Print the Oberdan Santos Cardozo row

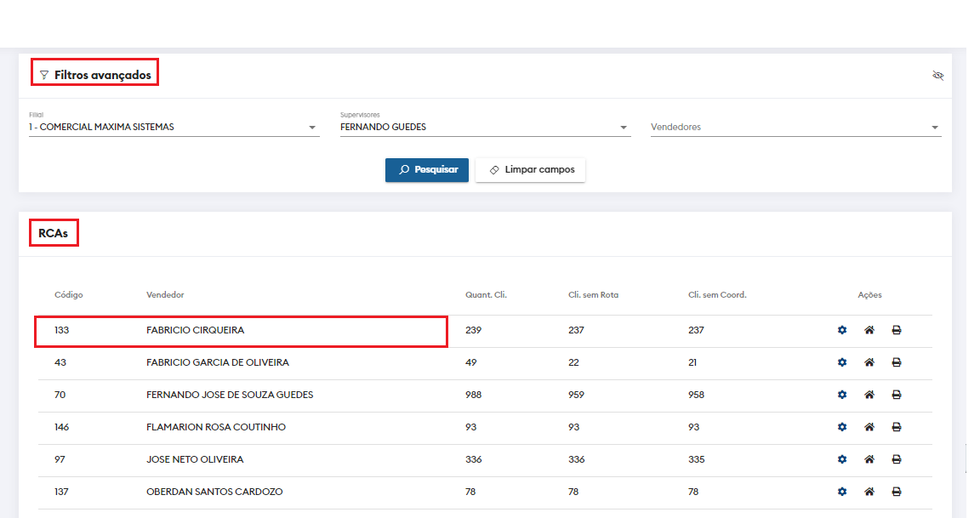pos(897,492)
